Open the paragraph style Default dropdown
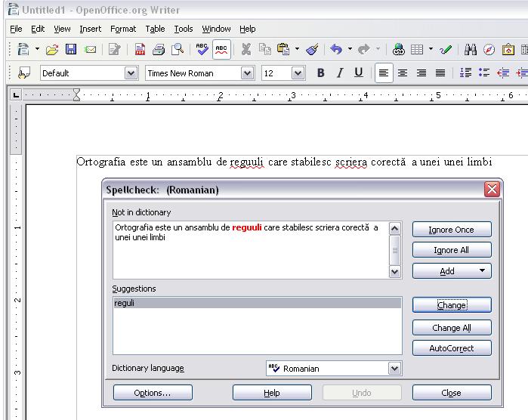The height and width of the screenshot is (420, 528). 131,73
